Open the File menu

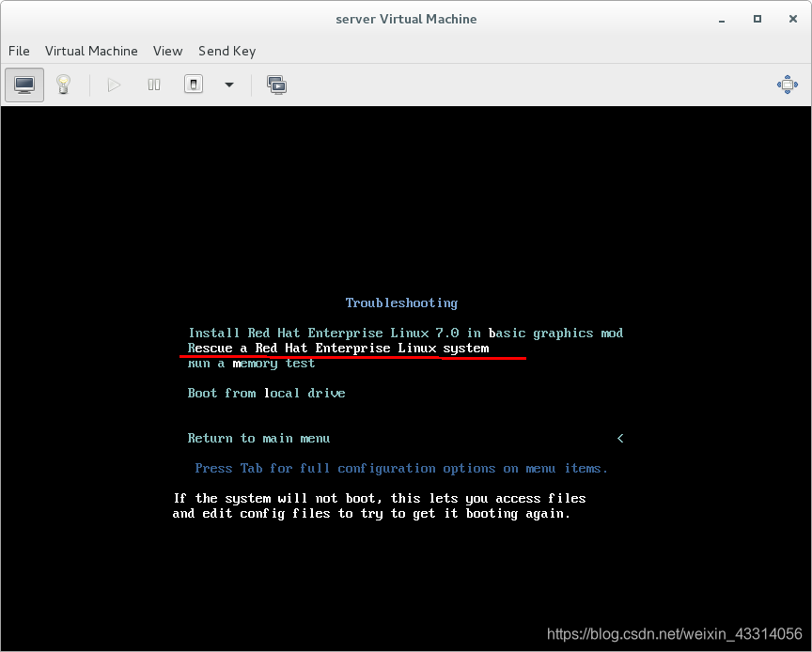click(19, 51)
